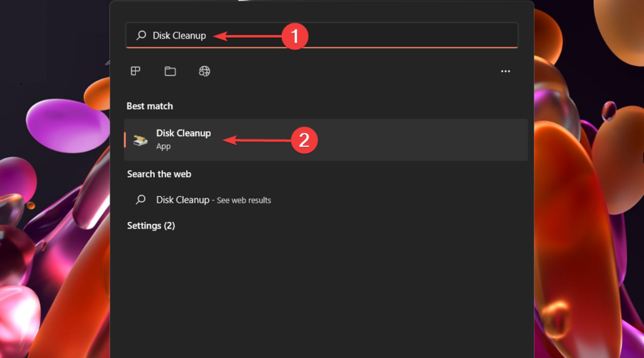
Task: Click the Documents folder filter icon
Action: coord(170,71)
